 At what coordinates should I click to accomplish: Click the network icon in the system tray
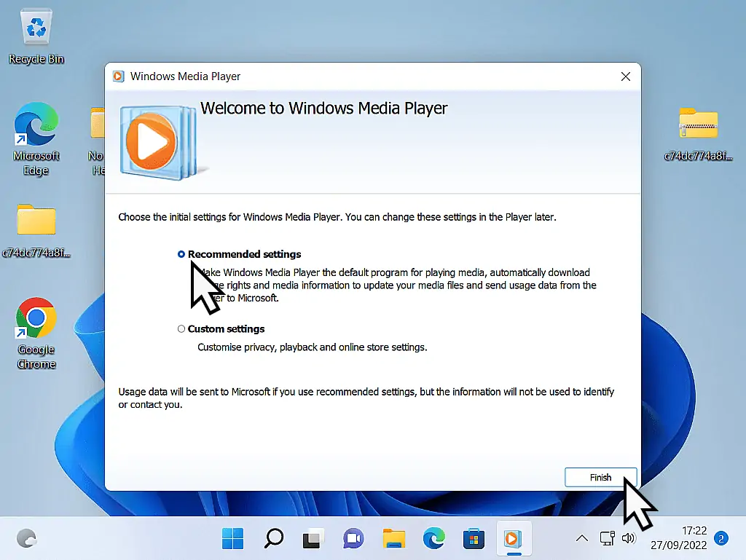[x=608, y=538]
